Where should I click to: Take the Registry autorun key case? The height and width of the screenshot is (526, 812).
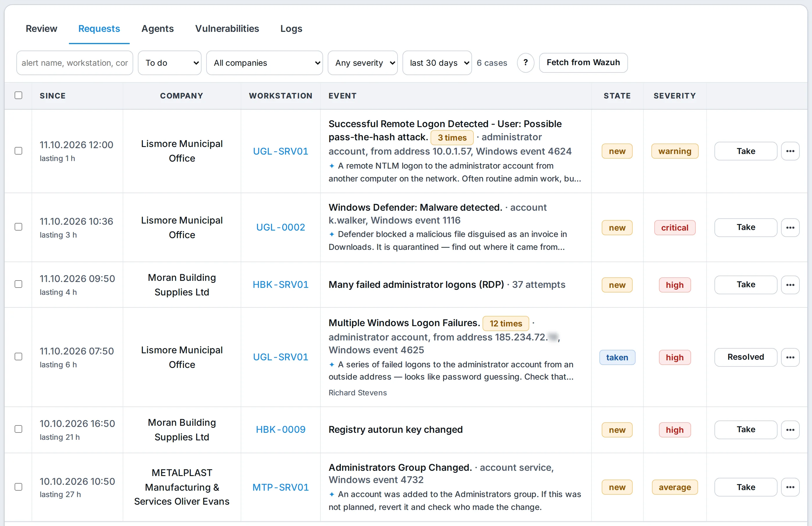pos(745,429)
